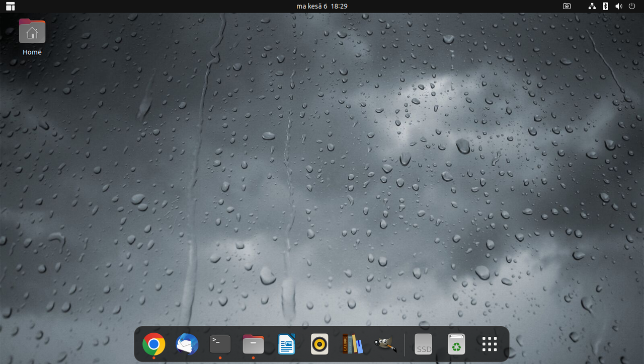Open the GIMP image editor

[x=386, y=344]
